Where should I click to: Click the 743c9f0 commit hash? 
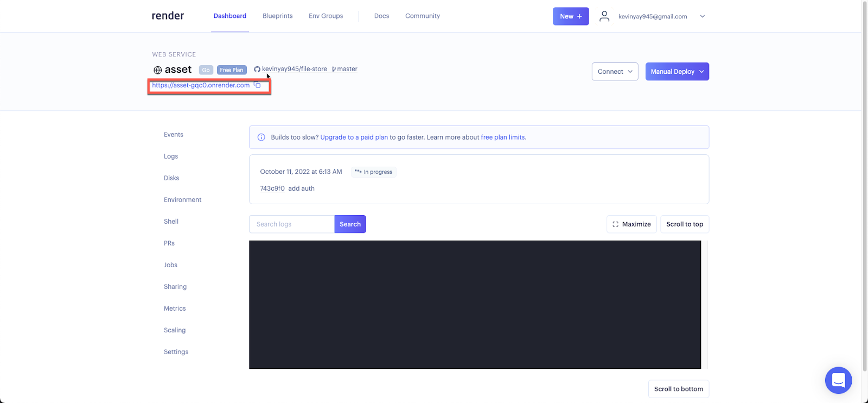point(272,188)
